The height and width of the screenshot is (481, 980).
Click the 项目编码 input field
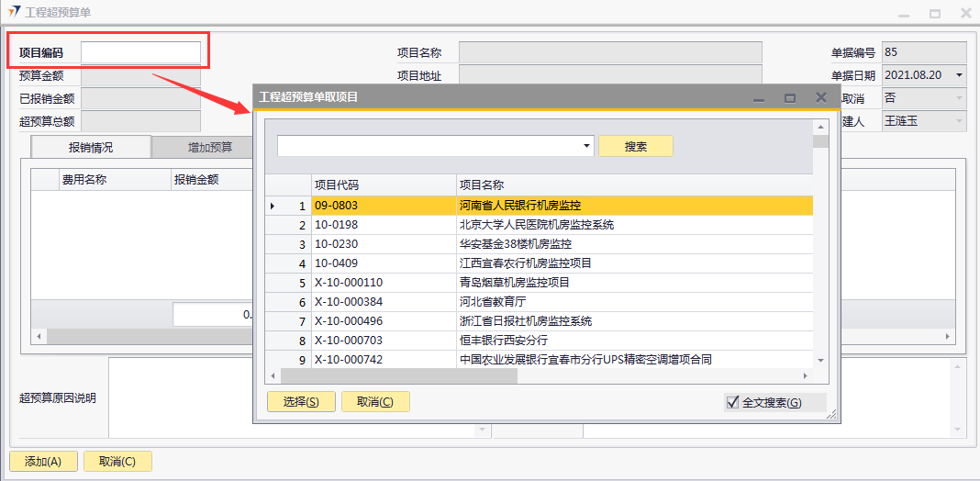(140, 53)
